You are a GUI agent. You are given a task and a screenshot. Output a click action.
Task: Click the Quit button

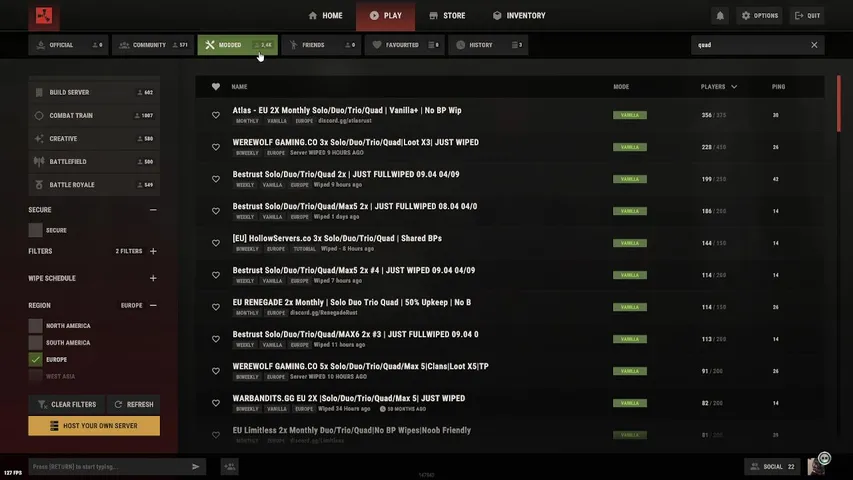[807, 16]
